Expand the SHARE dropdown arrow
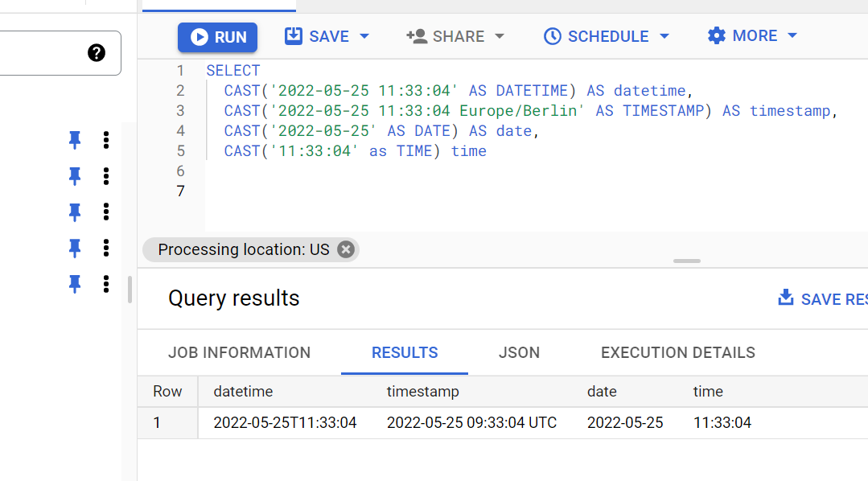This screenshot has height=481, width=868. pyautogui.click(x=500, y=36)
